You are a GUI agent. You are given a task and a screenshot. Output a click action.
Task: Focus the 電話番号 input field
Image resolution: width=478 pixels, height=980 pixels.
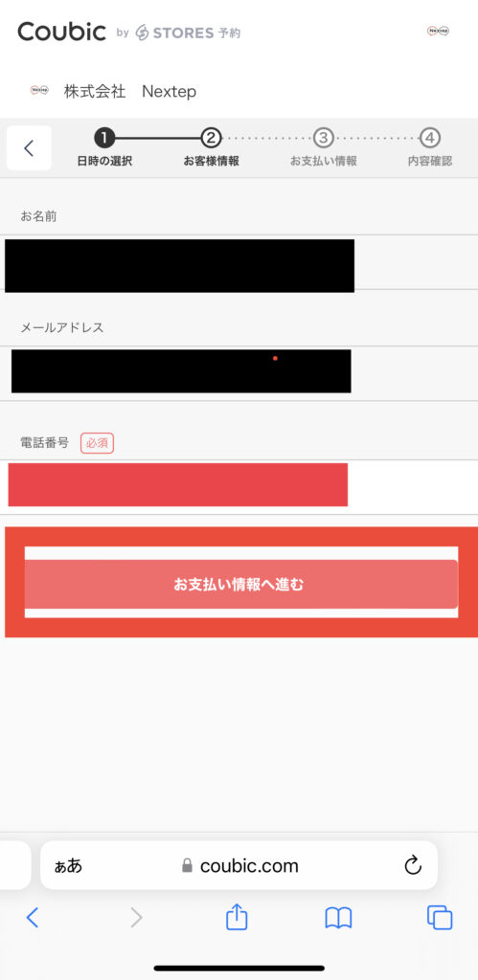point(239,487)
